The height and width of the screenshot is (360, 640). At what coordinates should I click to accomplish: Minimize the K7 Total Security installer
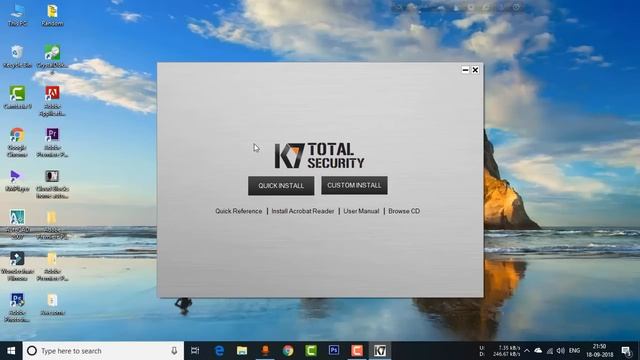pos(465,70)
